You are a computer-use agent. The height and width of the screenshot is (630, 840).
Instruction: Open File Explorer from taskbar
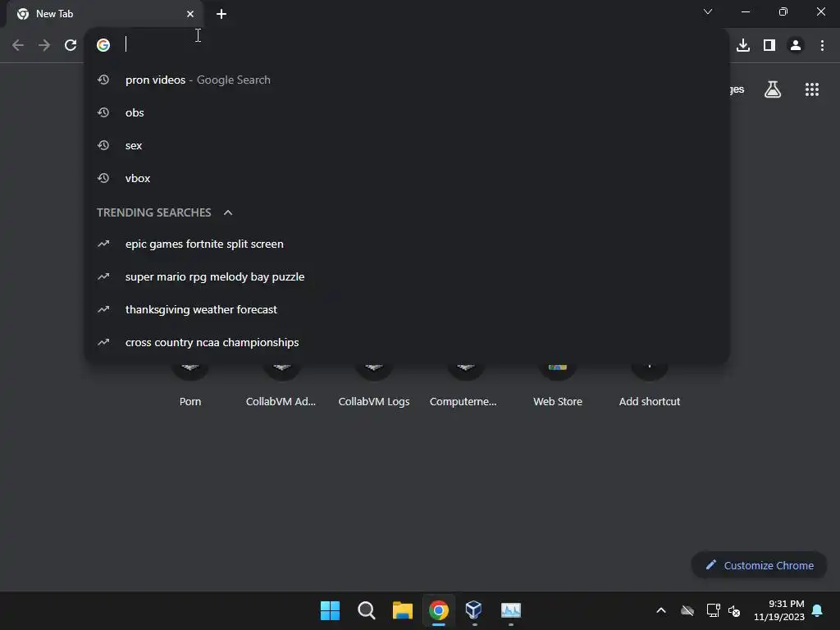tap(402, 610)
